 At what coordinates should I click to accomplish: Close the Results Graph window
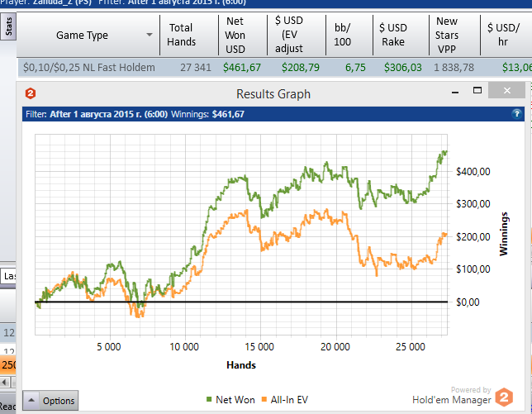click(507, 90)
